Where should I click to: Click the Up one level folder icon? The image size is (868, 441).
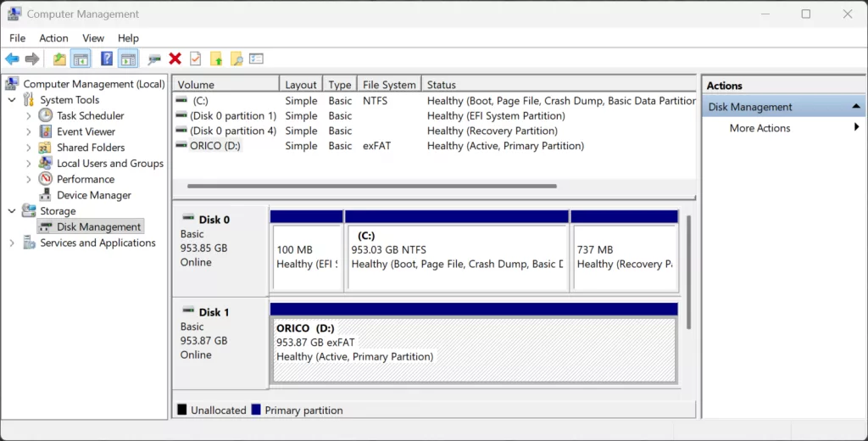(x=58, y=59)
